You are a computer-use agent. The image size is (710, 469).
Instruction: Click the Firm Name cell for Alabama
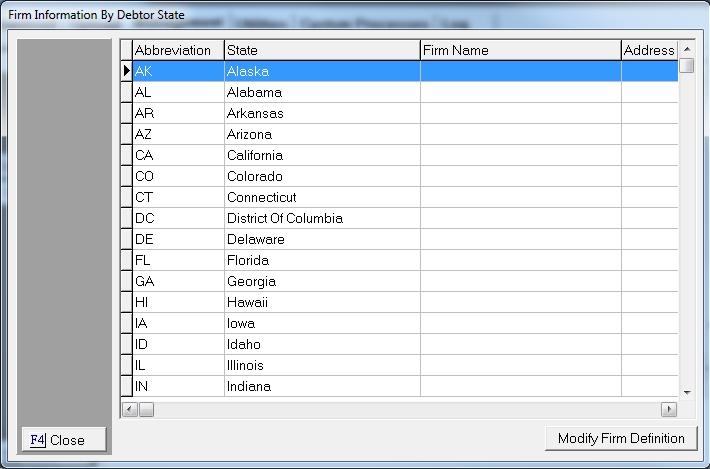pos(519,92)
